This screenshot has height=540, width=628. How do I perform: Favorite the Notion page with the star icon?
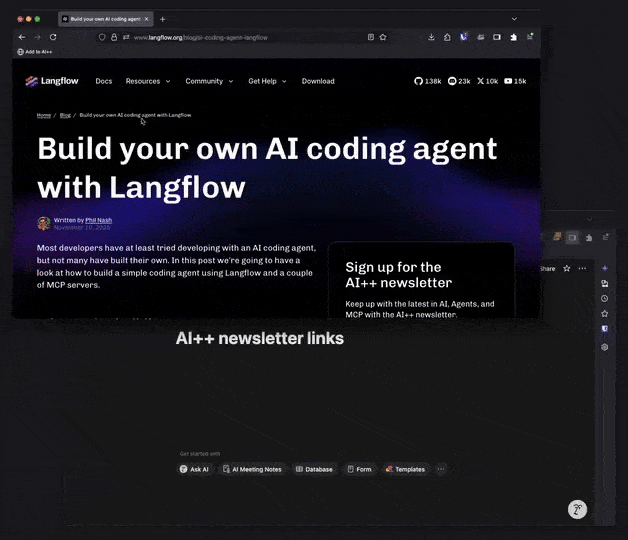[567, 268]
